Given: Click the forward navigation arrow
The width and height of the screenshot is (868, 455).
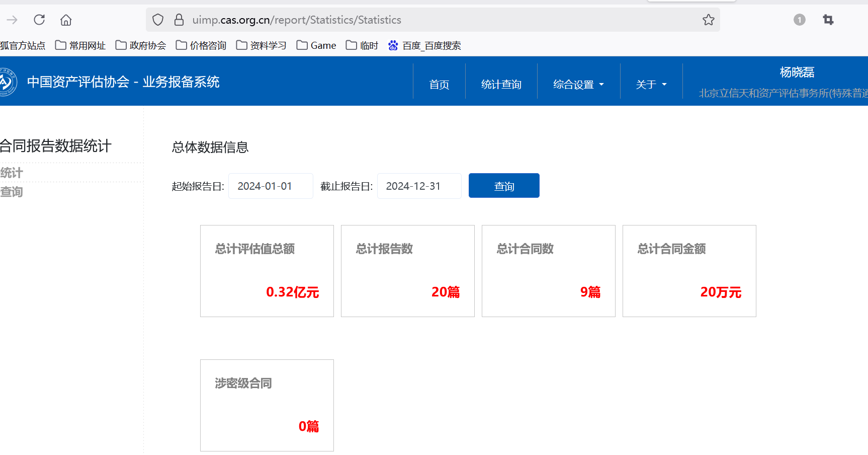Looking at the screenshot, I should tap(12, 20).
